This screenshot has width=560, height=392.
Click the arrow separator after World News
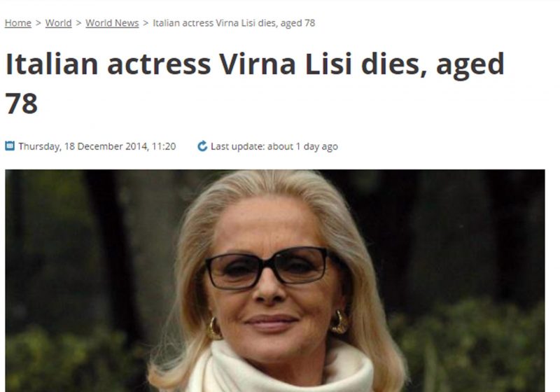pos(146,23)
